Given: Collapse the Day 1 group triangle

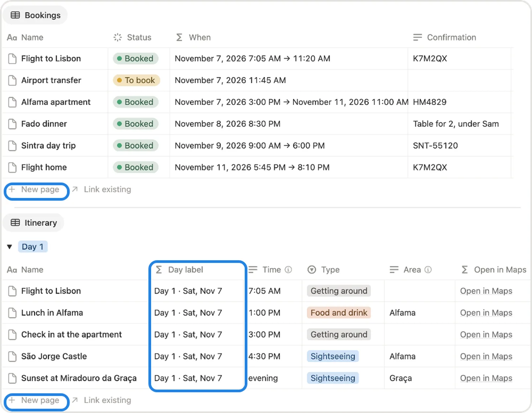Looking at the screenshot, I should click(x=10, y=247).
